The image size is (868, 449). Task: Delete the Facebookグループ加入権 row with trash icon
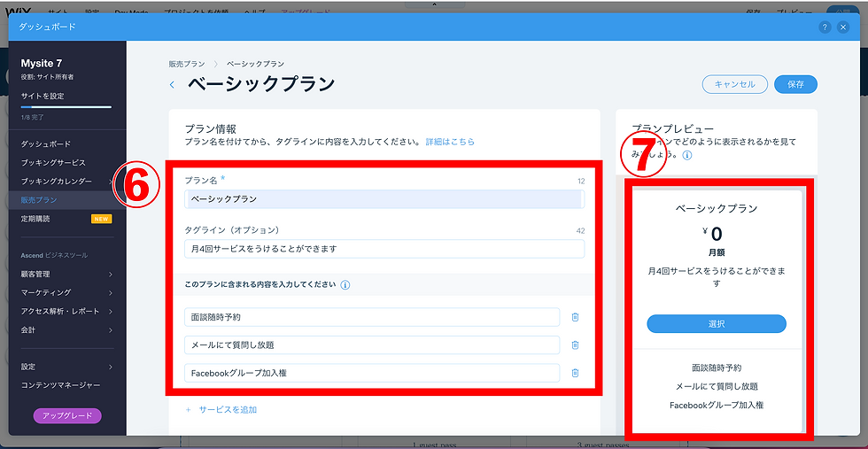coord(575,373)
